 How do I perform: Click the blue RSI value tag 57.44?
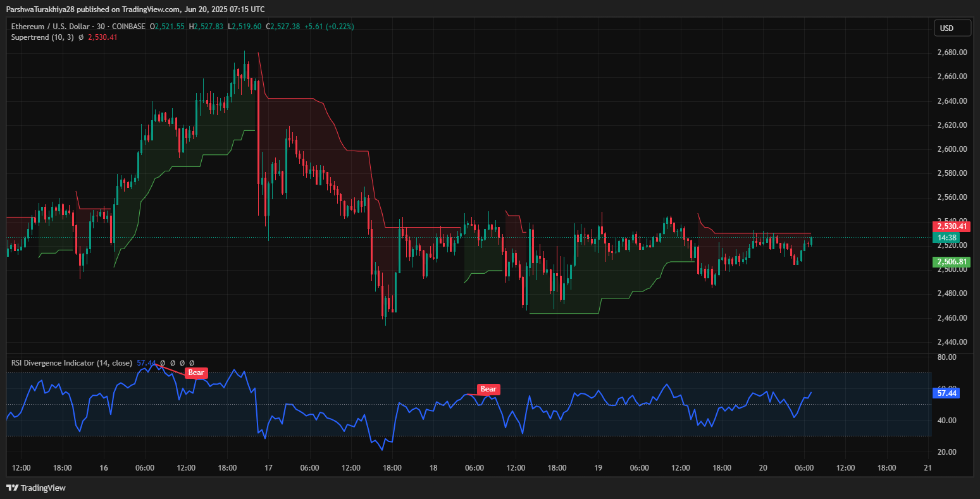[x=947, y=393]
